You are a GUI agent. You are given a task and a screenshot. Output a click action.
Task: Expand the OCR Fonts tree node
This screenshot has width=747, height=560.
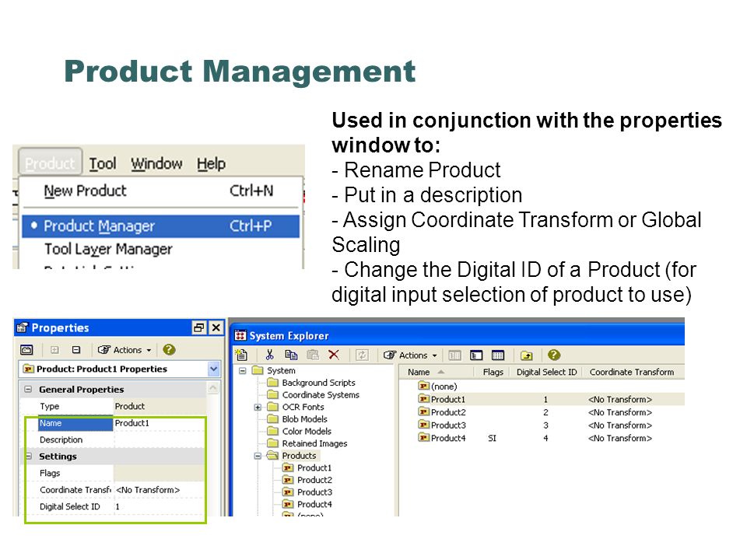pyautogui.click(x=258, y=407)
